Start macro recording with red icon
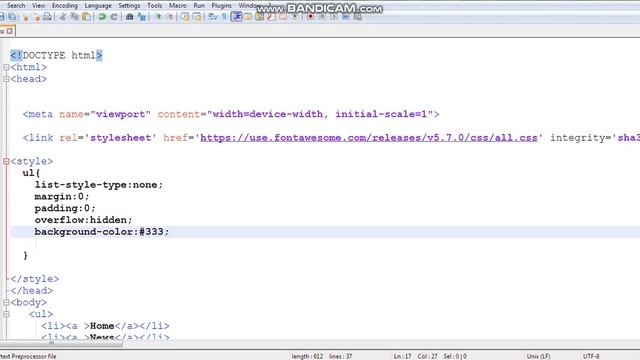The image size is (640, 360). coord(311,17)
